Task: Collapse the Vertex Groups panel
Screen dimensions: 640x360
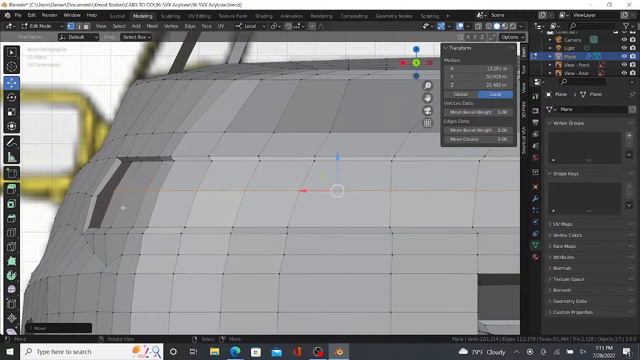Action: click(x=549, y=123)
